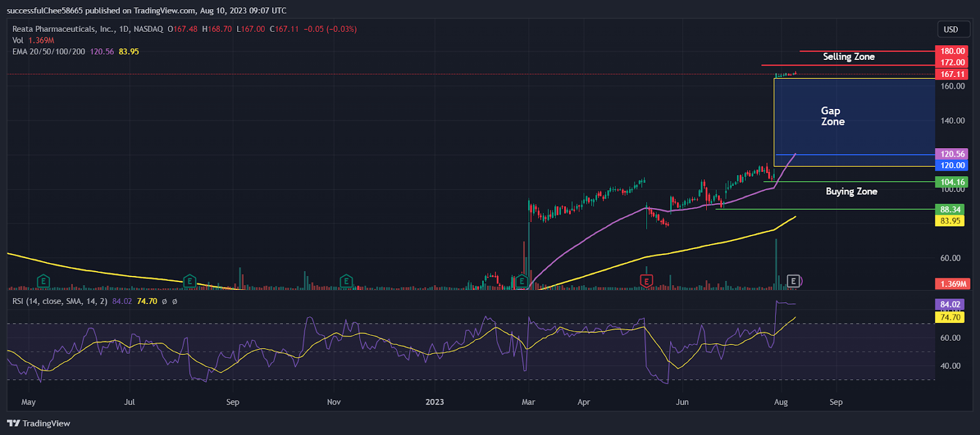Click the Jun label on the time axis
This screenshot has height=435, width=980.
tap(682, 402)
